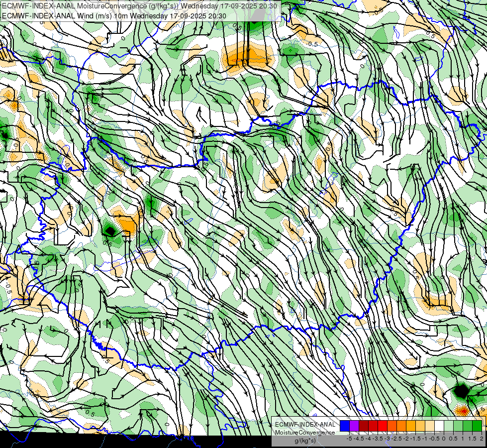Click the white legend swatch
The width and height of the screenshot is (487, 448).
[x=439, y=426]
